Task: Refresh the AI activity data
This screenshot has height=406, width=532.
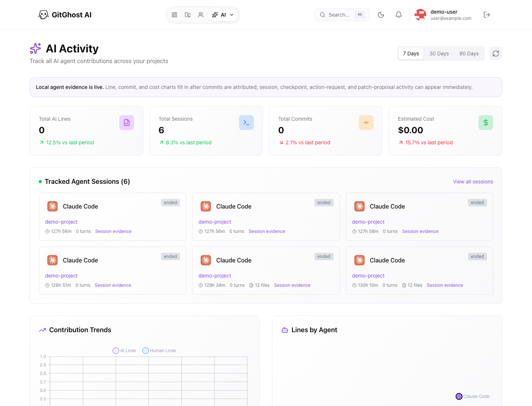Action: tap(496, 54)
